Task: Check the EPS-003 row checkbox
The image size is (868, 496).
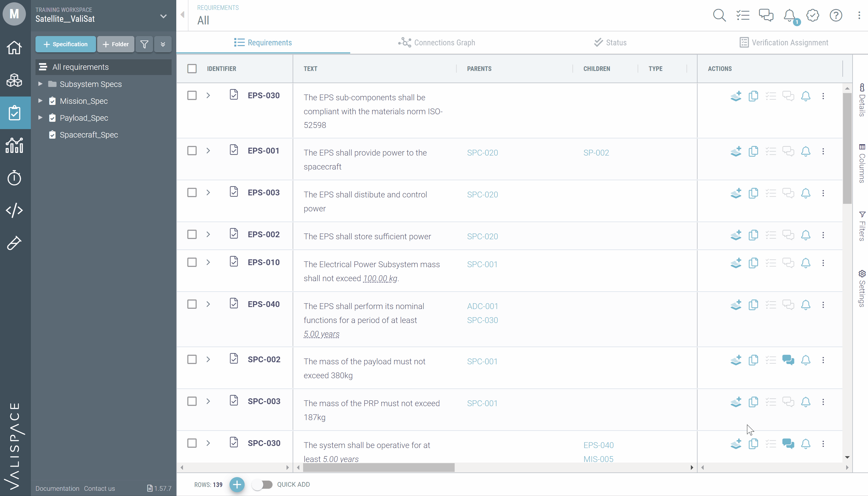Action: (x=192, y=192)
